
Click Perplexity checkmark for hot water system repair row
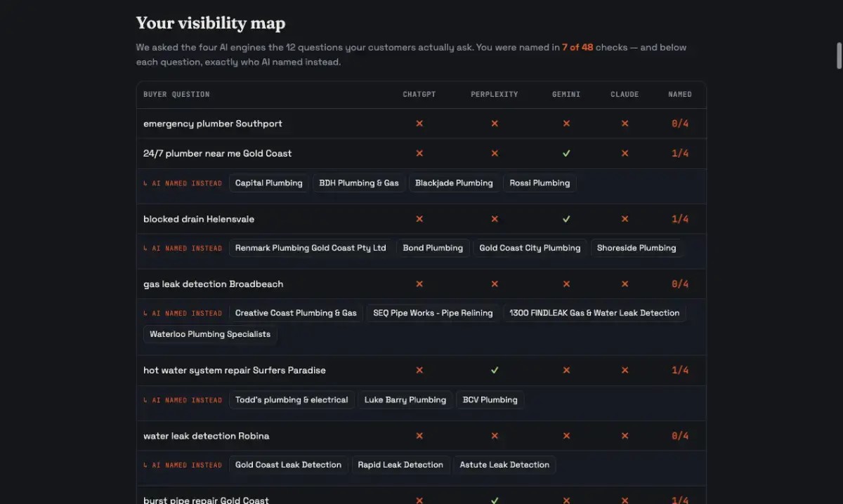[x=495, y=370]
